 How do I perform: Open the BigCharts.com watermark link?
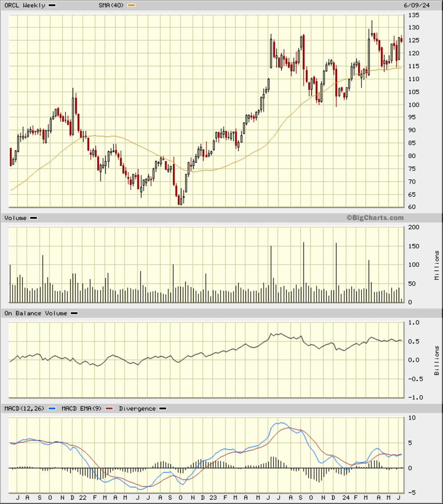375,218
